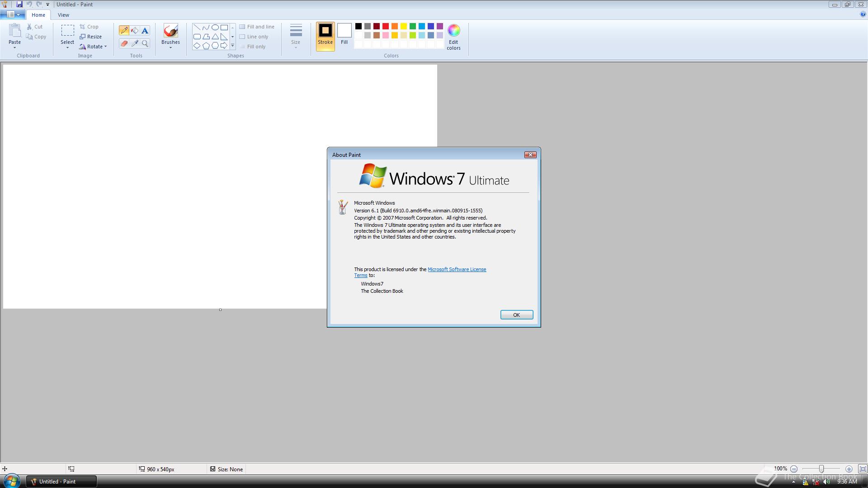Screen dimensions: 868x488
Task: Expand the Paste dropdown arrow
Action: 14,48
